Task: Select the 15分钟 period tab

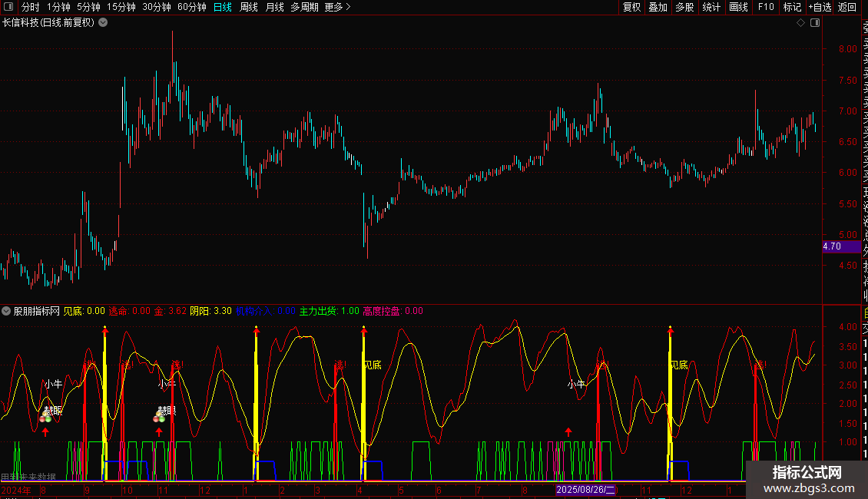Action: tap(121, 7)
